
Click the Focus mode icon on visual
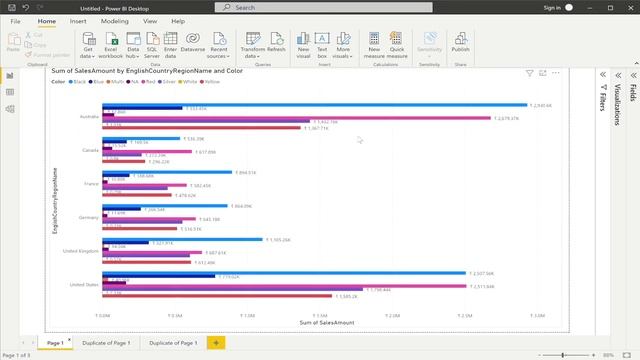click(542, 73)
